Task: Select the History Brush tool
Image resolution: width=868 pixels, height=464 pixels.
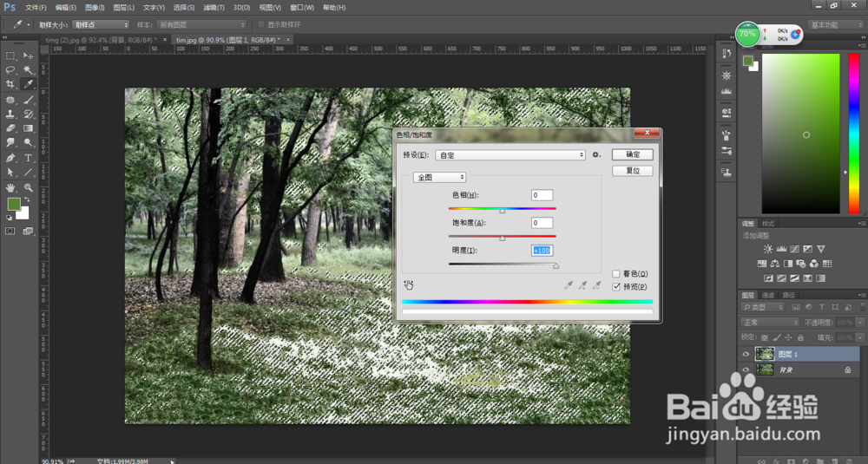Action: [x=28, y=114]
